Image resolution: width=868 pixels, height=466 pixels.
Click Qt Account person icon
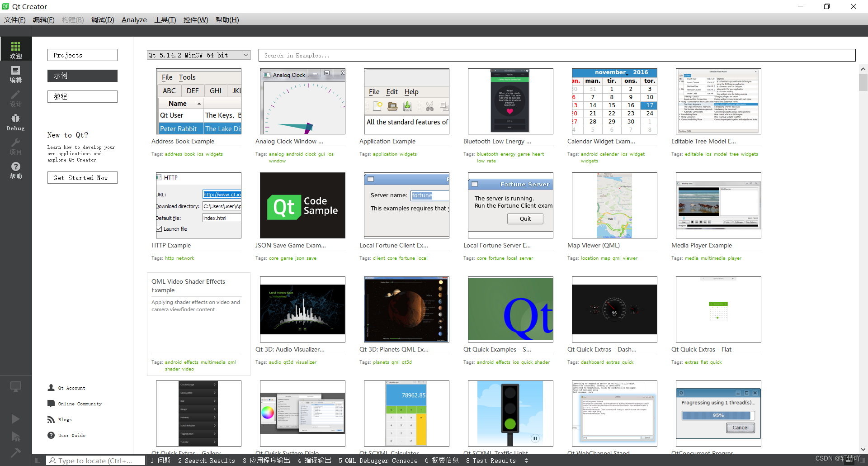51,388
